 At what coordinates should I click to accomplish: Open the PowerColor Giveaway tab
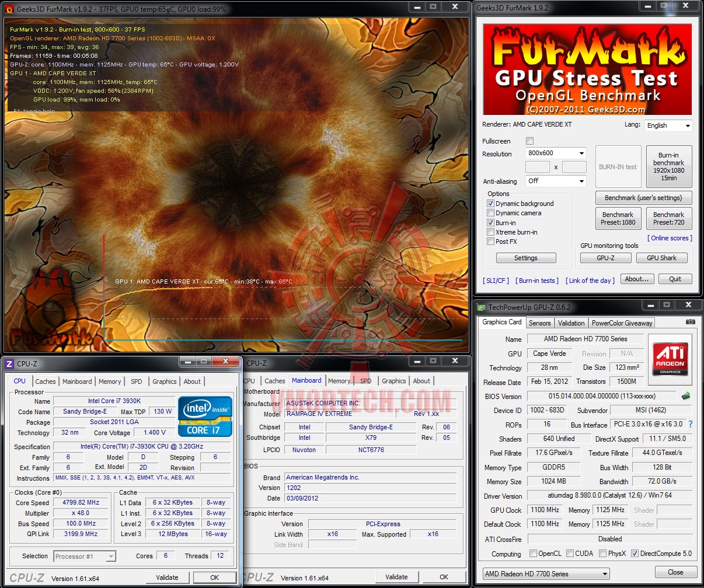(622, 323)
